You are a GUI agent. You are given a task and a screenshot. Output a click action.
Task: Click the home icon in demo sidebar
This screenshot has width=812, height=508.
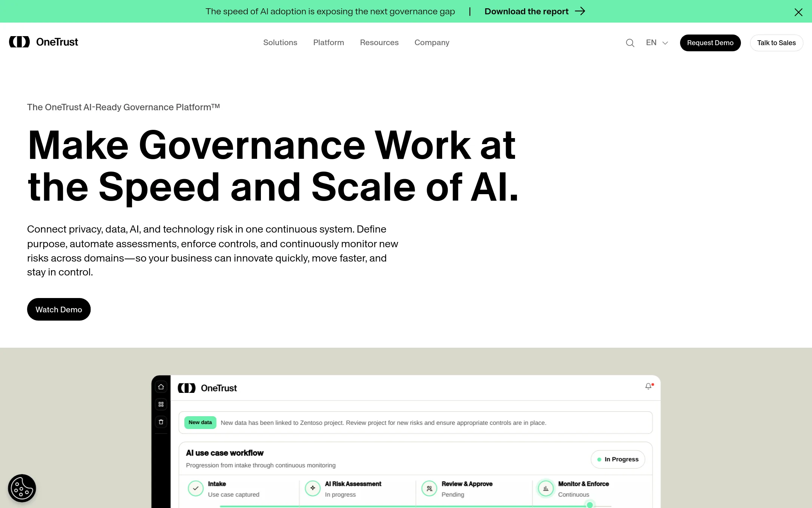(x=161, y=387)
